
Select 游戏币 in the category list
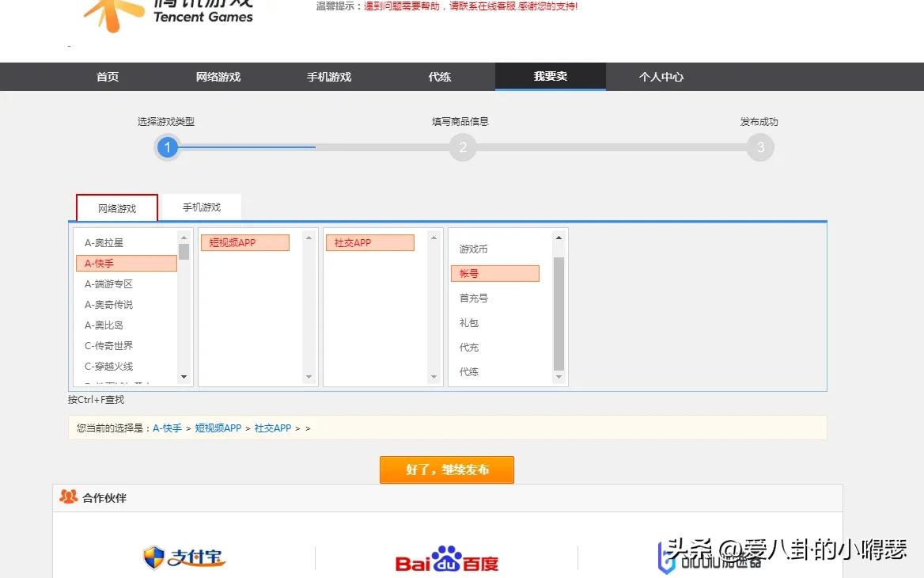click(472, 249)
